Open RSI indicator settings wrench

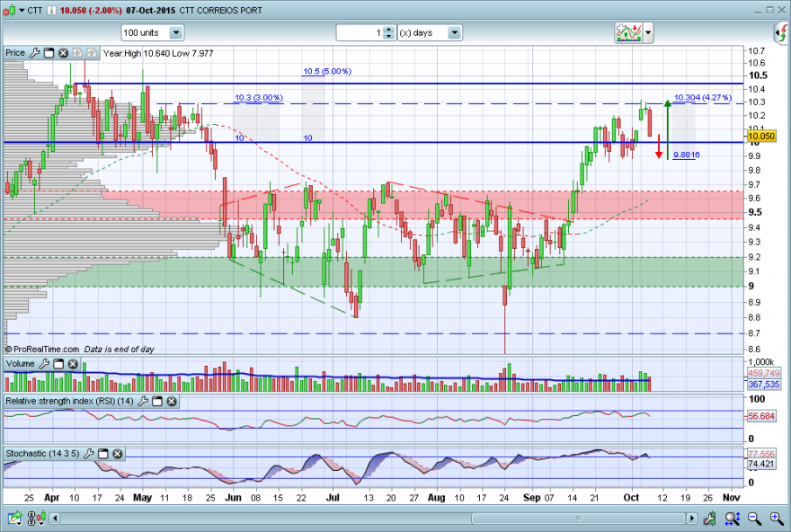click(x=143, y=402)
